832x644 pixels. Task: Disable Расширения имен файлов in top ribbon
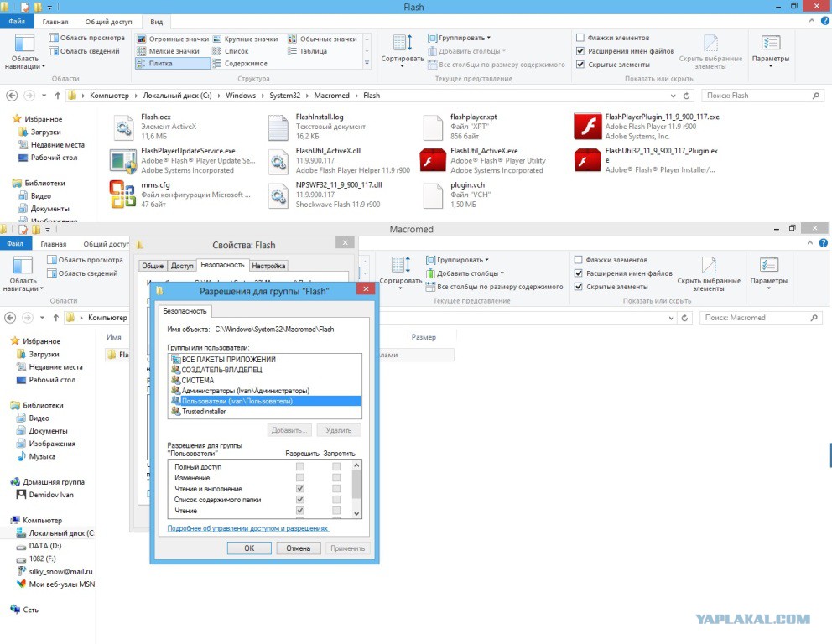click(580, 51)
